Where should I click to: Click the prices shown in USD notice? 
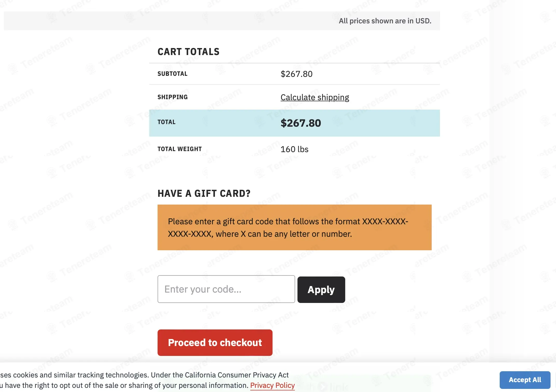pyautogui.click(x=385, y=21)
